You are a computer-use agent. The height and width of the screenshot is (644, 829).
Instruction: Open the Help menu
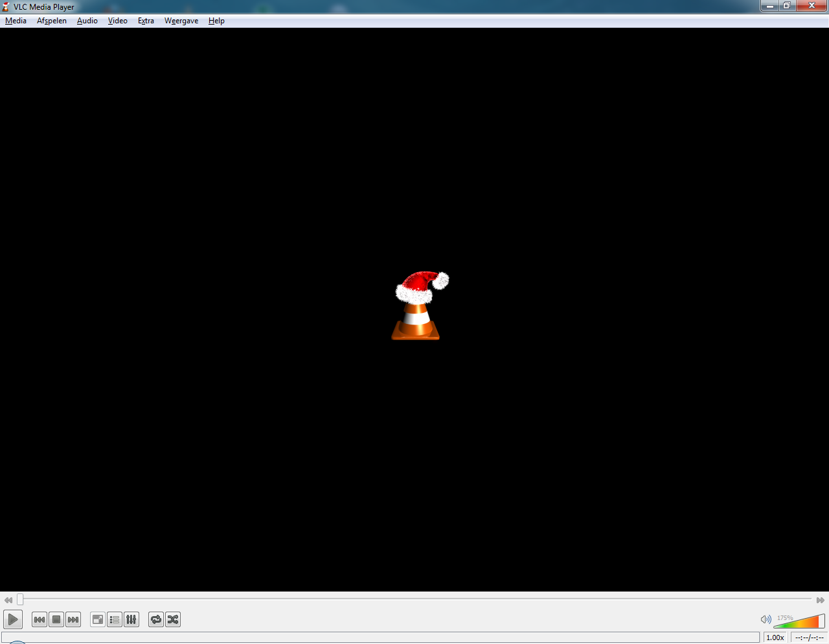[216, 21]
